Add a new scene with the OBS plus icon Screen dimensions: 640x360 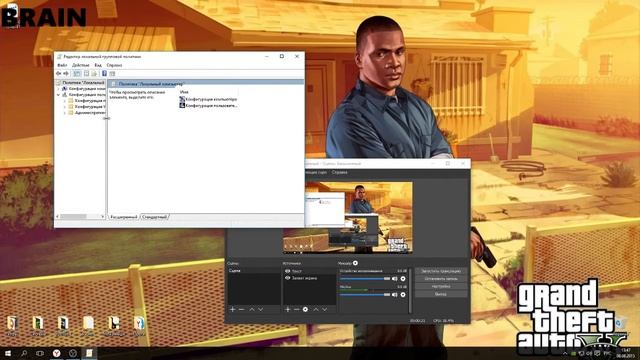click(x=232, y=309)
